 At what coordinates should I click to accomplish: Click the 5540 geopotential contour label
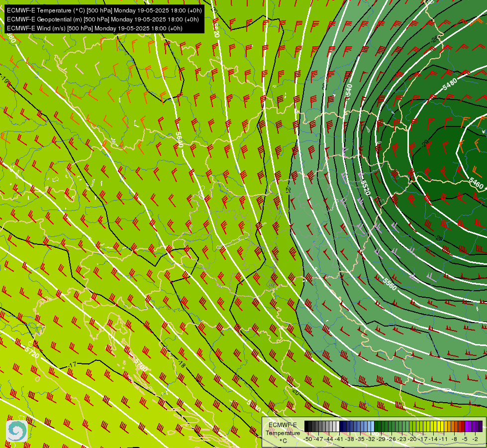[349, 92]
